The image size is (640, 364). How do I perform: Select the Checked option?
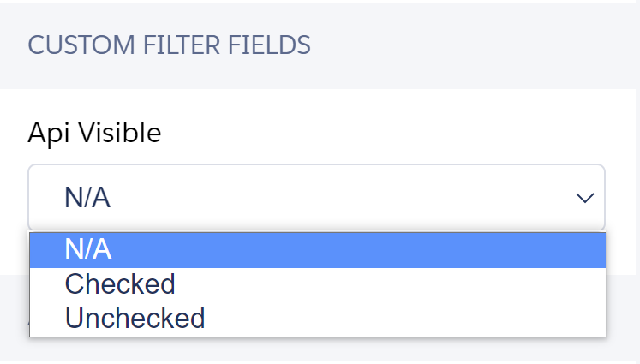click(120, 283)
